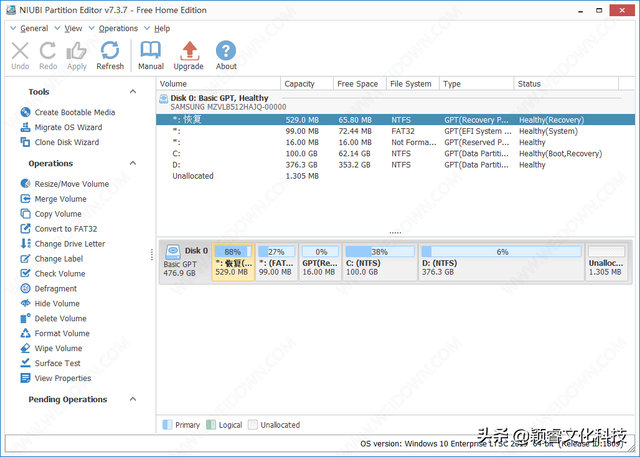Open the Operations menu
This screenshot has width=640, height=457.
tap(118, 28)
